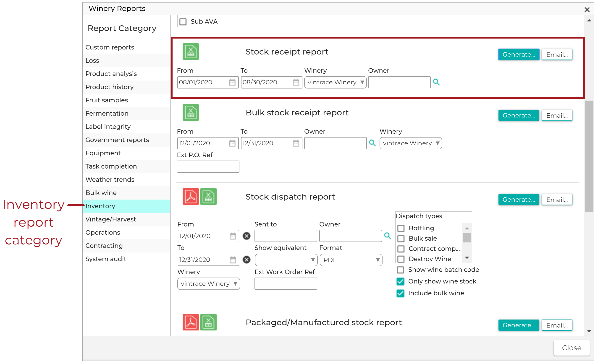Select Product analysis category

point(127,74)
